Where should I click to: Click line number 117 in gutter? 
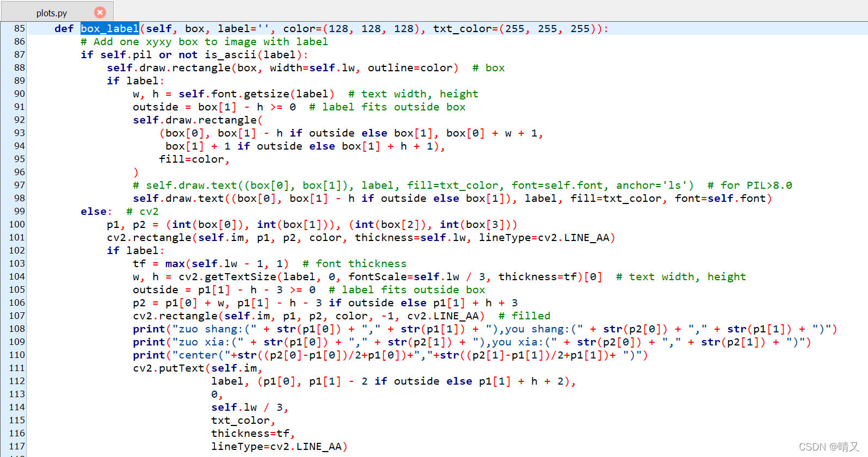pos(17,446)
